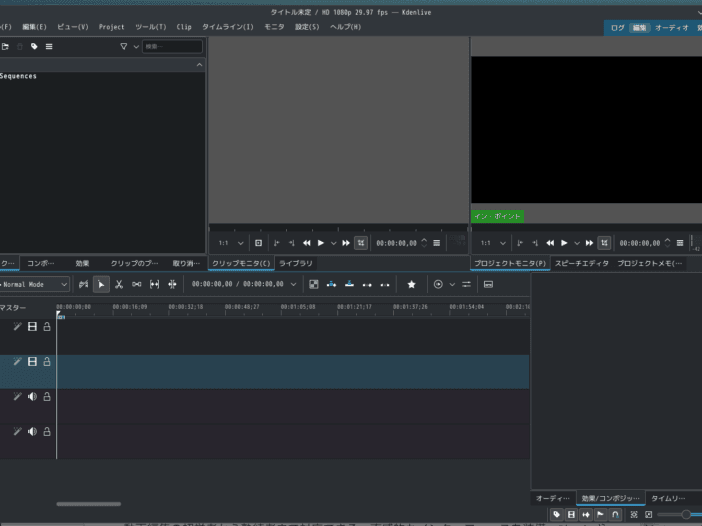Open the tag icon in project bin

[34, 46]
